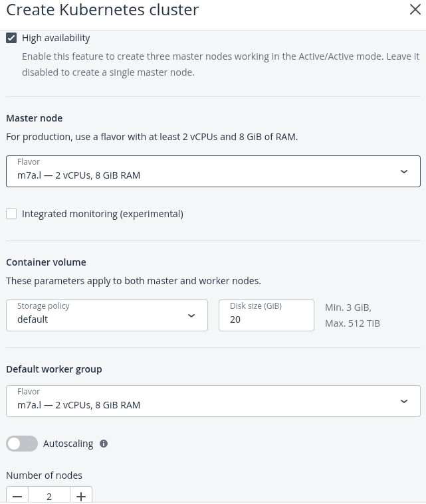This screenshot has width=426, height=504.
Task: Click the High availability label text
Action: pyautogui.click(x=56, y=38)
